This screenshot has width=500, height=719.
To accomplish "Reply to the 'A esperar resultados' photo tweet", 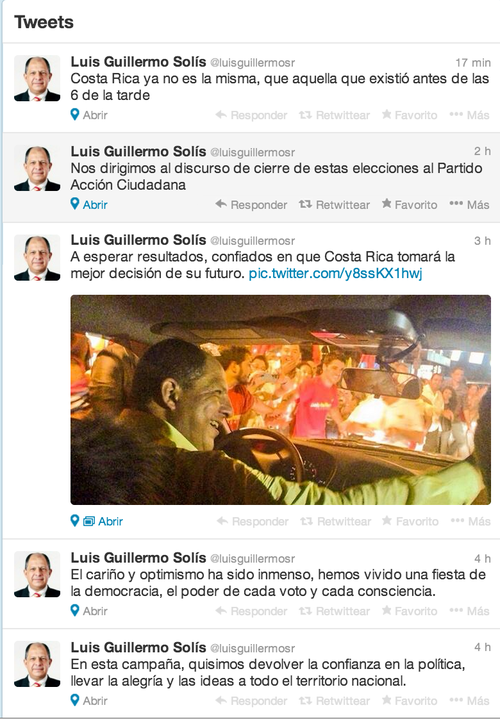I will [x=252, y=521].
